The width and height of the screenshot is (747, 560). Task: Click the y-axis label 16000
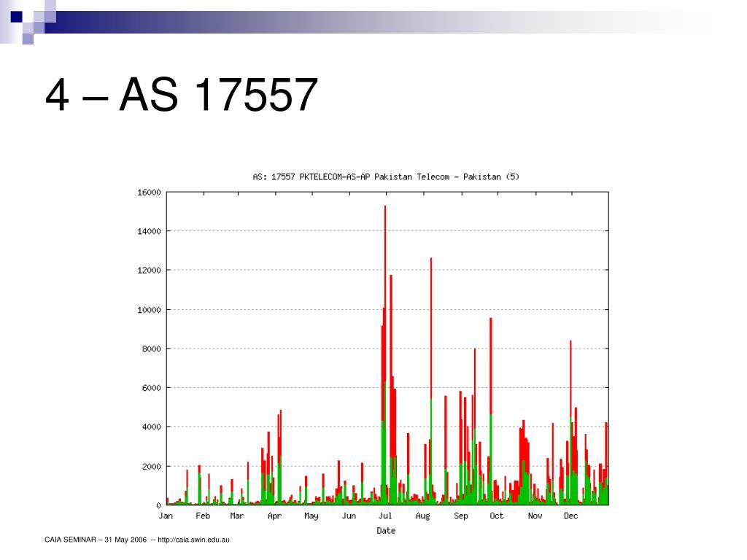pyautogui.click(x=149, y=192)
